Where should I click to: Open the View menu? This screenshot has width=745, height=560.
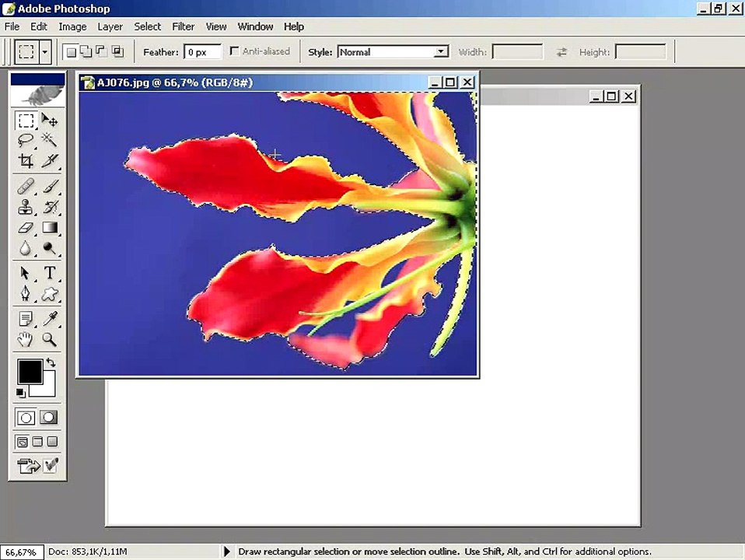(215, 26)
